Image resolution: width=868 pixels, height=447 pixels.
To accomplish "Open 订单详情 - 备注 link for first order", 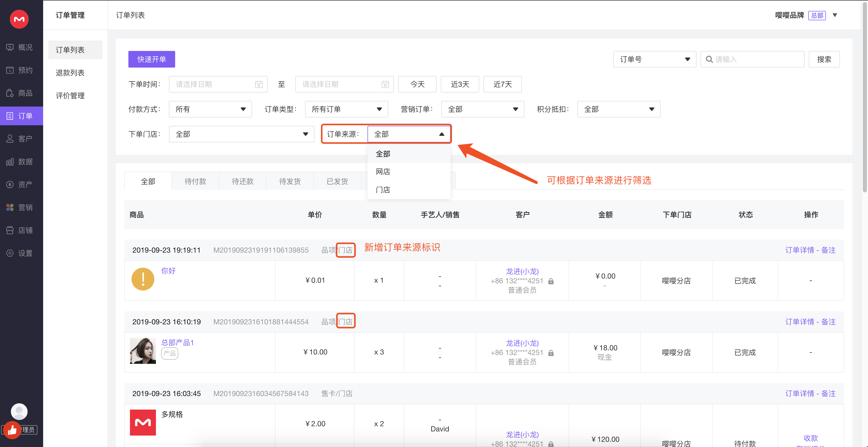I will pyautogui.click(x=810, y=250).
